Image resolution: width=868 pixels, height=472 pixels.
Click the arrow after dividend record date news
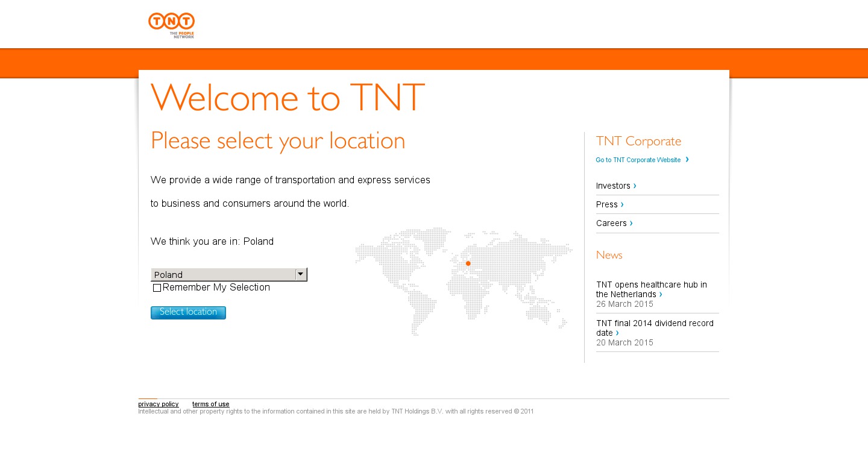[x=617, y=333]
